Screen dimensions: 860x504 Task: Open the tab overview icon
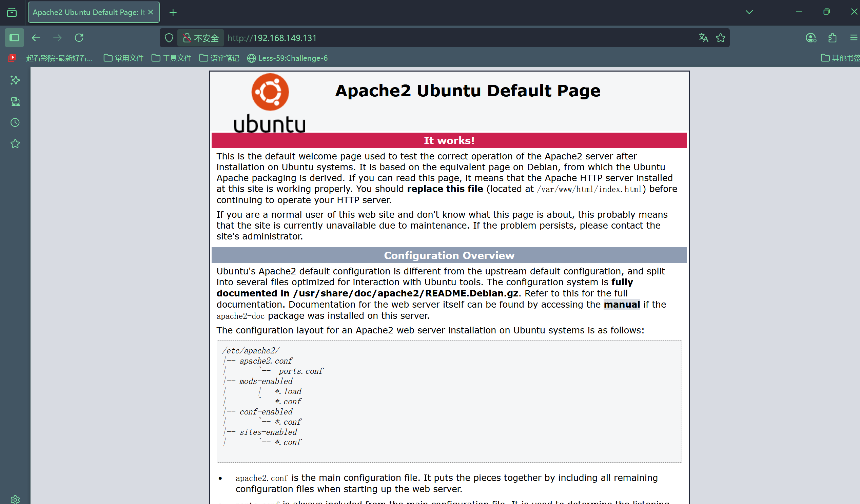pos(12,13)
